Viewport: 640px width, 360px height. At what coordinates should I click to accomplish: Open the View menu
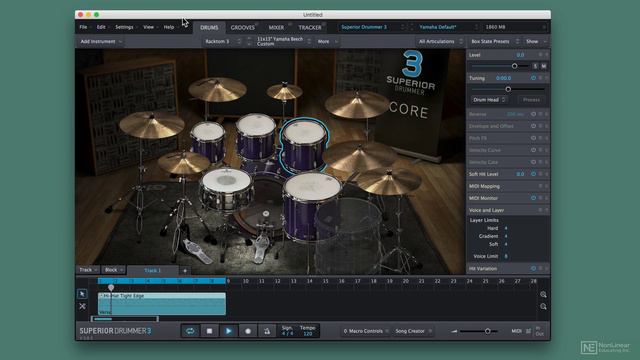tap(148, 27)
